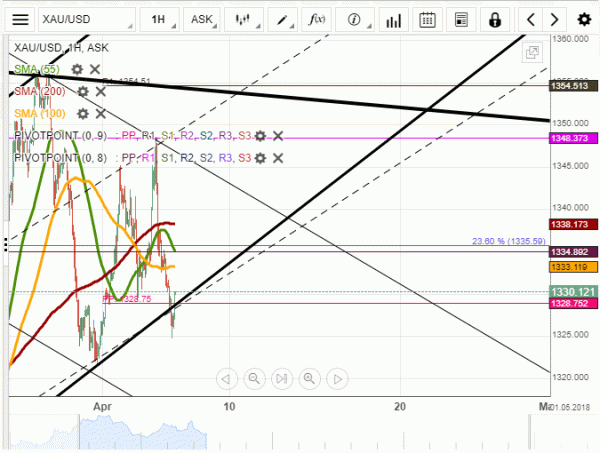600x453 pixels.
Task: Toggle the padlock chart lock
Action: 495,20
